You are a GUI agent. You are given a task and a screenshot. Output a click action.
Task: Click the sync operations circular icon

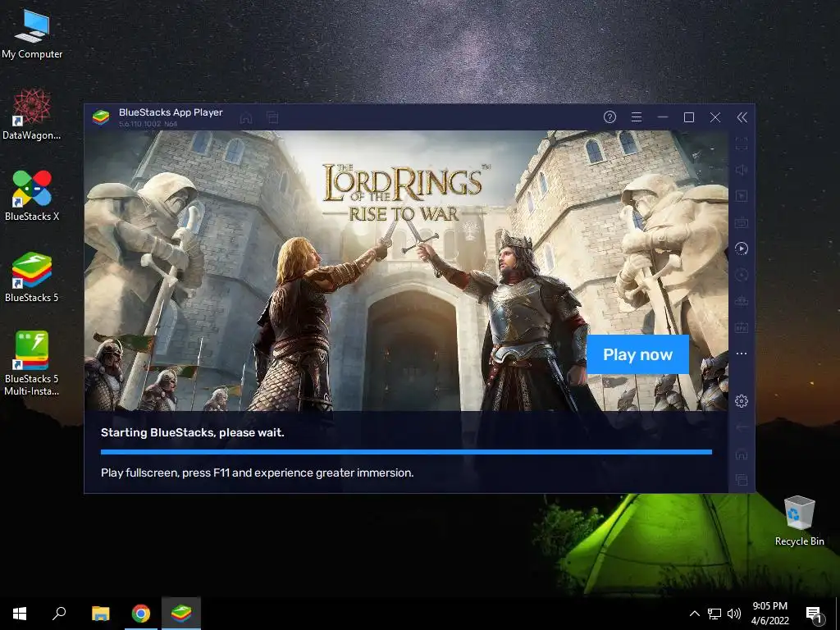pos(742,275)
